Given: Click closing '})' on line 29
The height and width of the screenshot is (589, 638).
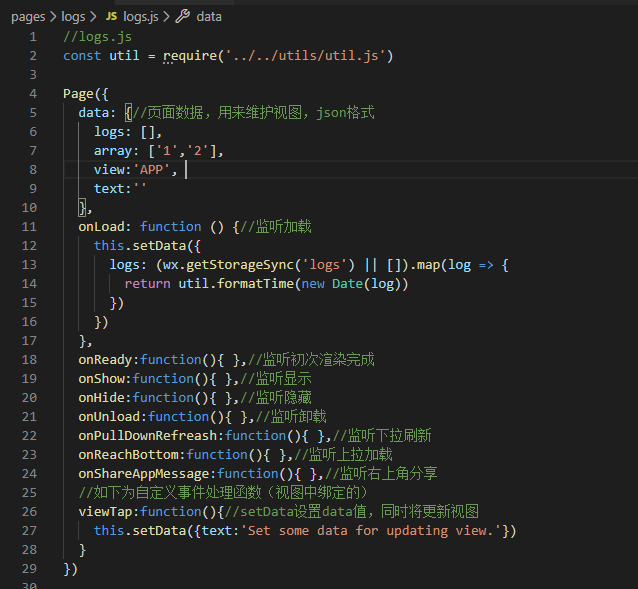Looking at the screenshot, I should point(70,569).
